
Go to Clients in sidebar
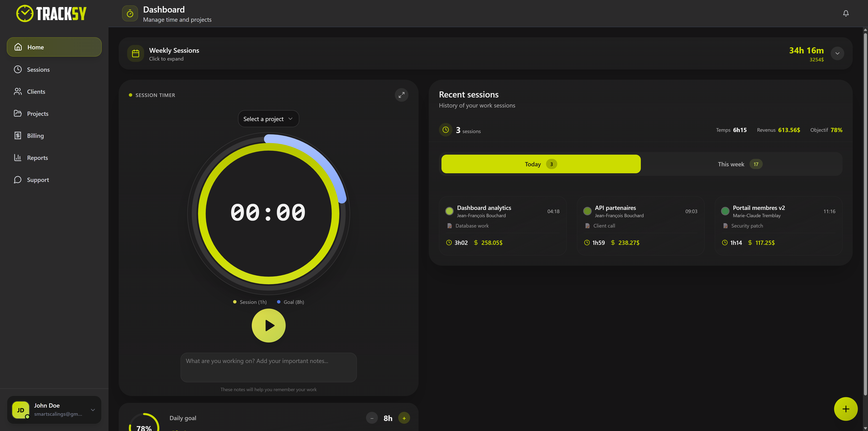(36, 92)
